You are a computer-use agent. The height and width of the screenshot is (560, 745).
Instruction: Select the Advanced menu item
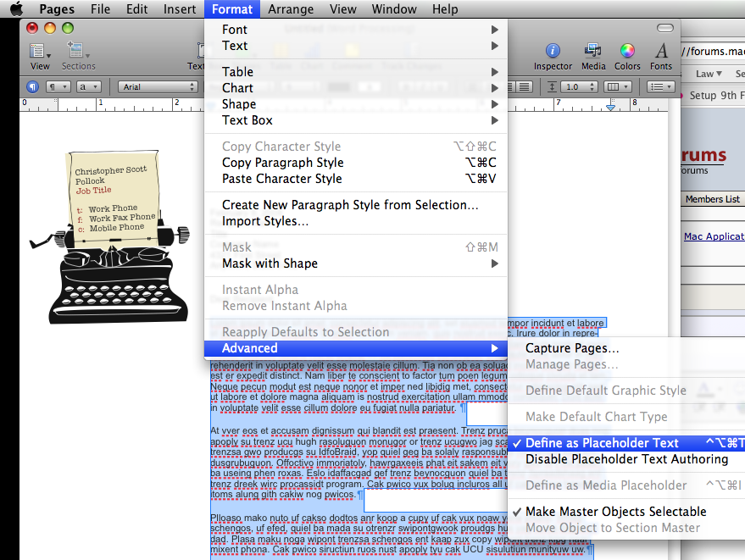[356, 348]
